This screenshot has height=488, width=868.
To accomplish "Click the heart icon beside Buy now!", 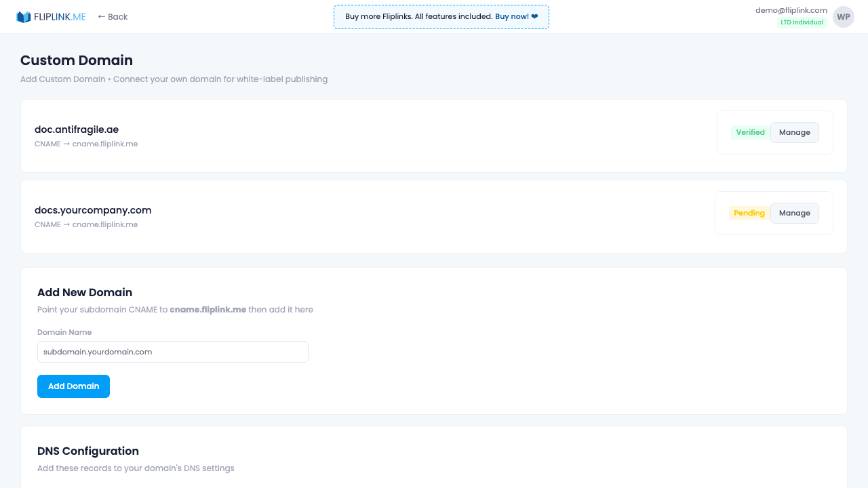I will tap(534, 16).
